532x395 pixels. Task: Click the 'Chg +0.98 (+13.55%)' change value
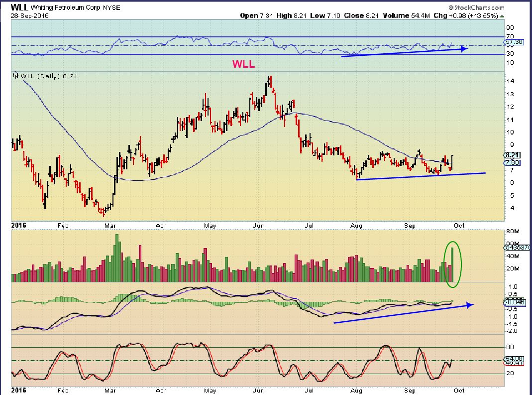[466, 15]
